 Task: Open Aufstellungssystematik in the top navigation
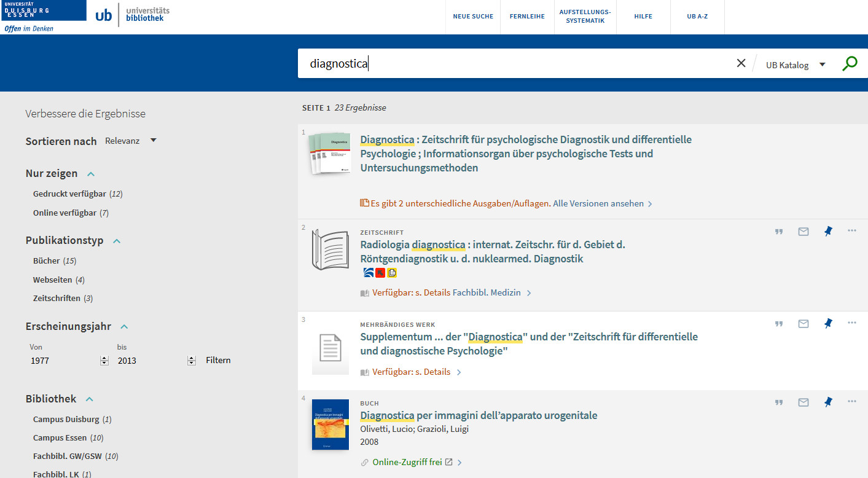[585, 17]
